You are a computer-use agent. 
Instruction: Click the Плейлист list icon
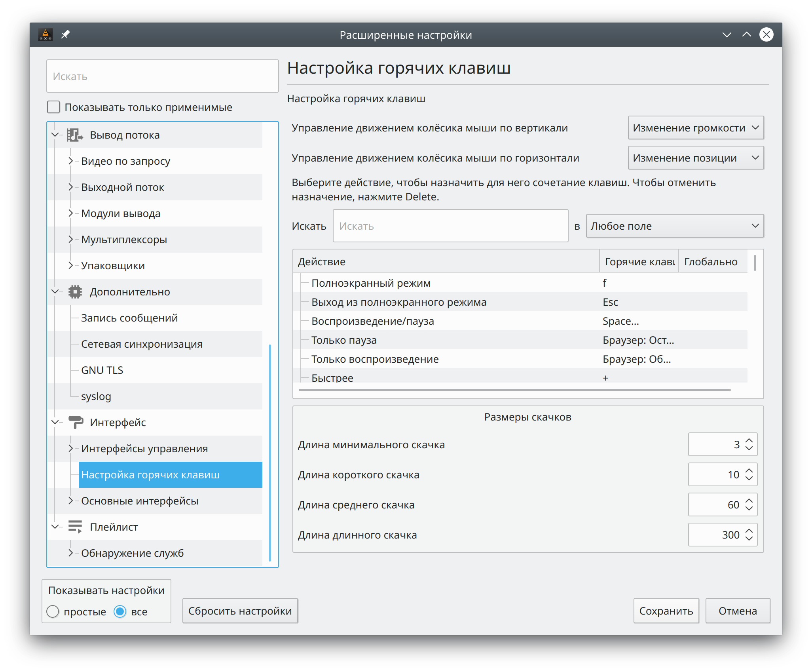coord(75,527)
